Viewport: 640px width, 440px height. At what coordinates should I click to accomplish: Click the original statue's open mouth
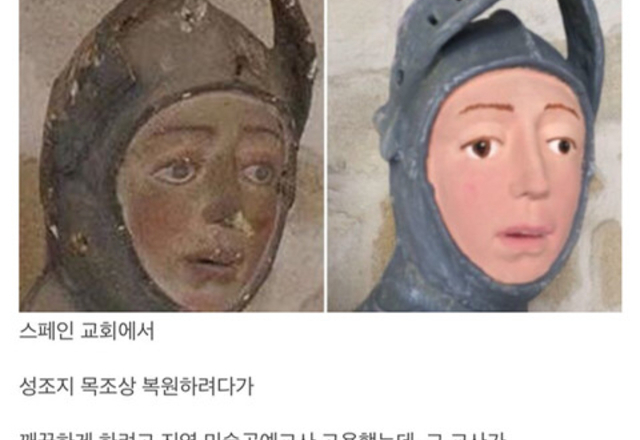click(x=210, y=261)
